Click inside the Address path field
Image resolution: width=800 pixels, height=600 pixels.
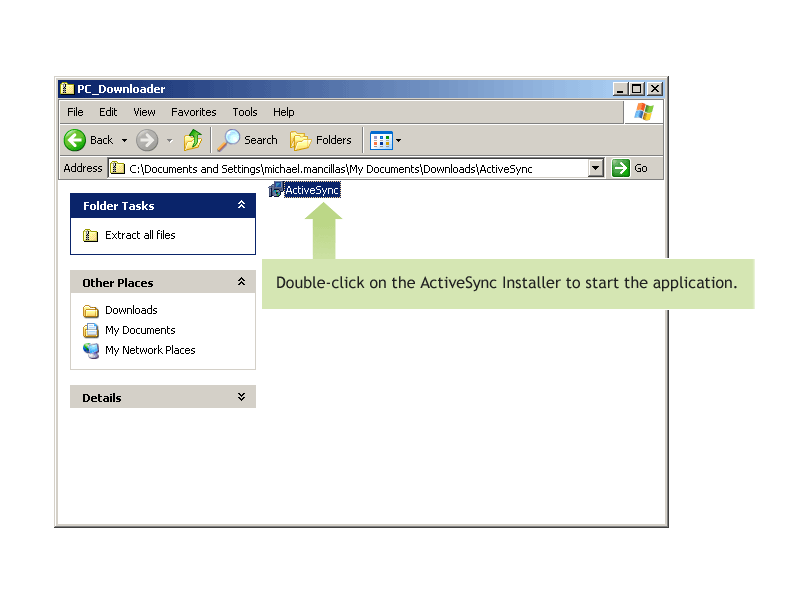(x=348, y=168)
